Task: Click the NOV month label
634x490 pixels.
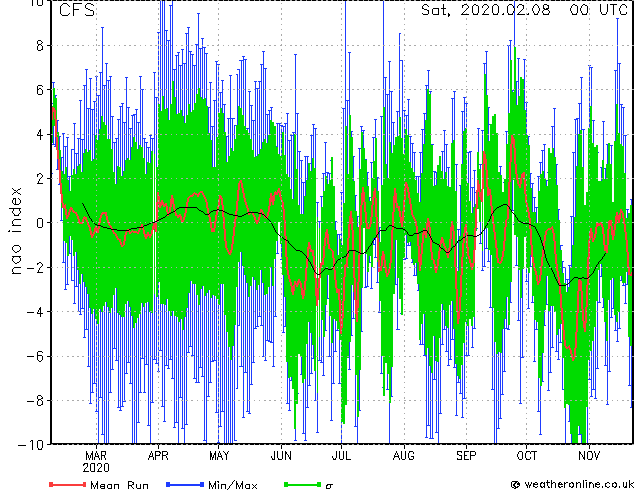Action: pyautogui.click(x=589, y=456)
